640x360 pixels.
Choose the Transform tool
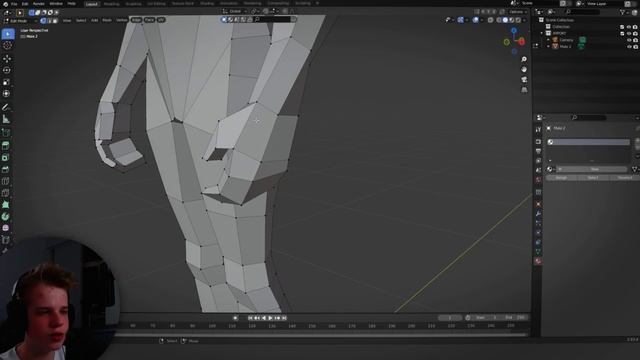pyautogui.click(x=7, y=93)
